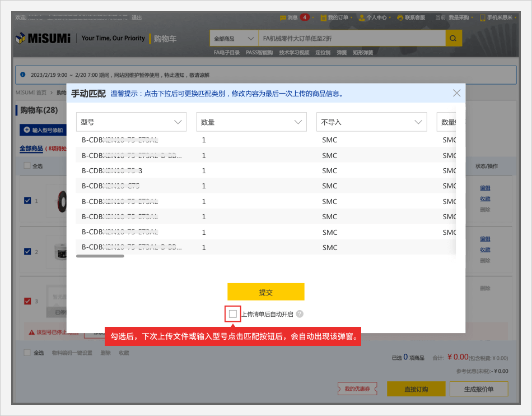
Task: Click the dialog's horizontal scrollbar
Action: click(100, 256)
